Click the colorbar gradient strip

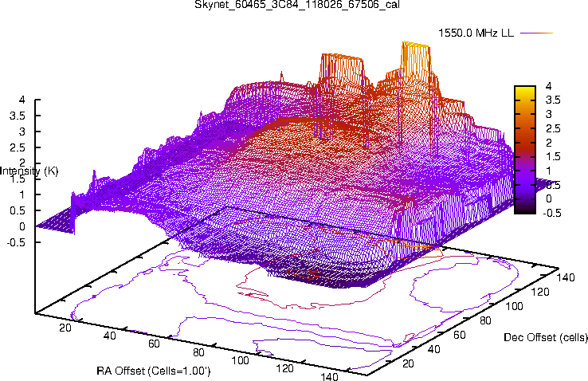point(524,150)
